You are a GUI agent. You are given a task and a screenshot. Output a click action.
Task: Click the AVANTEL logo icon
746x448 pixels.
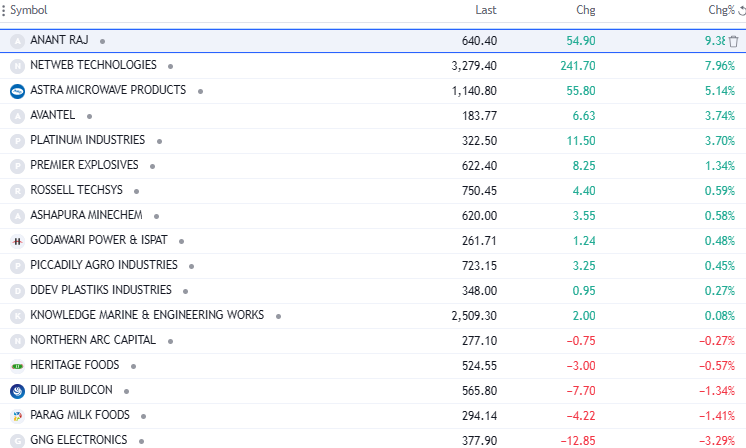17,116
